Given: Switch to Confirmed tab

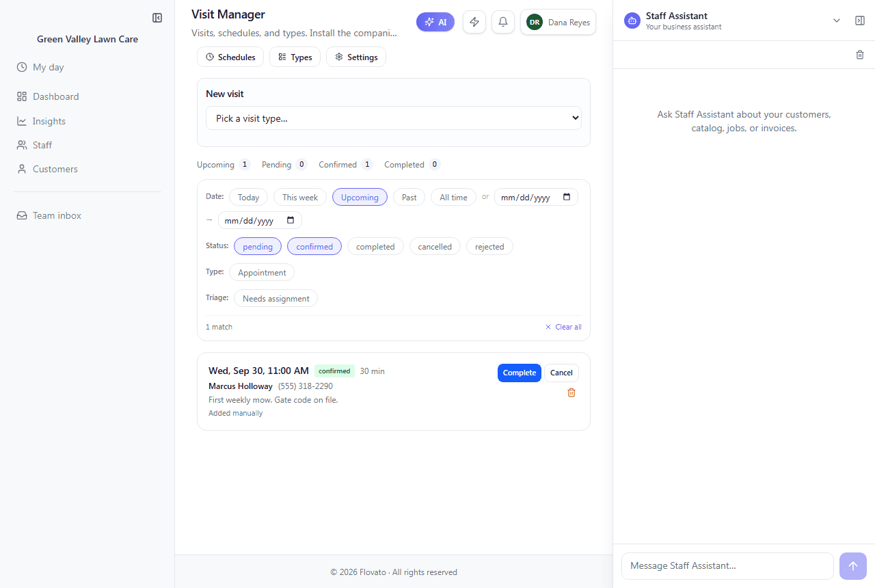Looking at the screenshot, I should pos(346,165).
